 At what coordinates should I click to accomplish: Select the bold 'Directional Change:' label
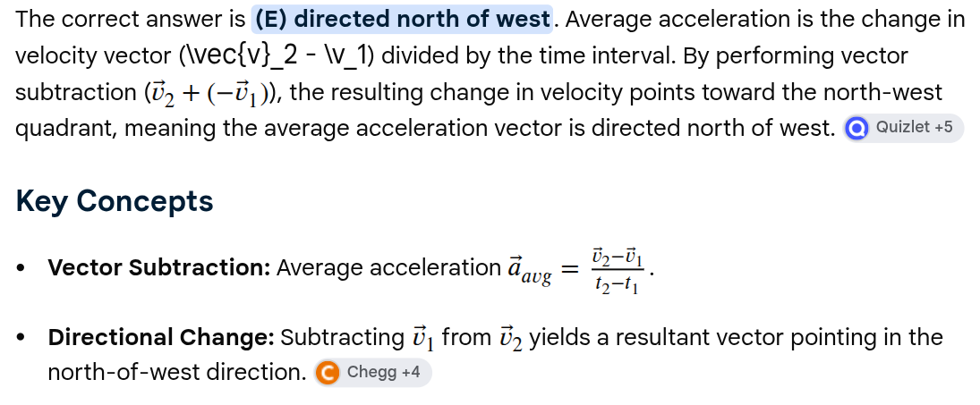point(161,338)
